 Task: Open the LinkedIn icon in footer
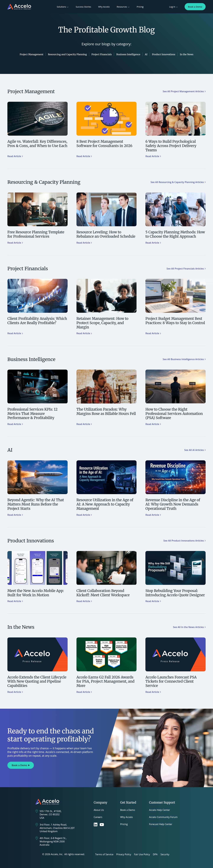coord(96,824)
